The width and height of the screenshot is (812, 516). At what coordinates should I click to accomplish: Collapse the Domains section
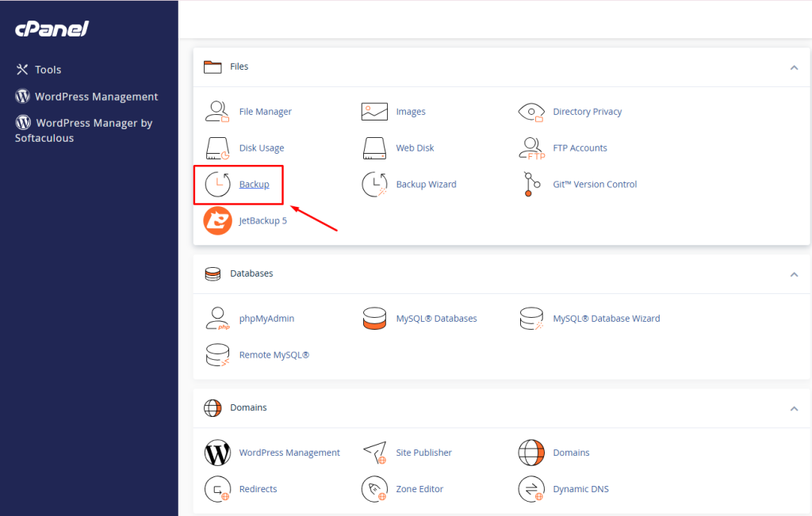794,407
